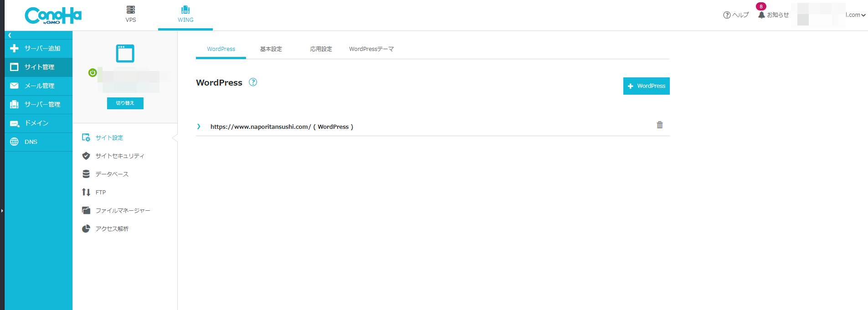Screen dimensions: 868x310
Task: Switch to the WING tab
Action: point(185,15)
